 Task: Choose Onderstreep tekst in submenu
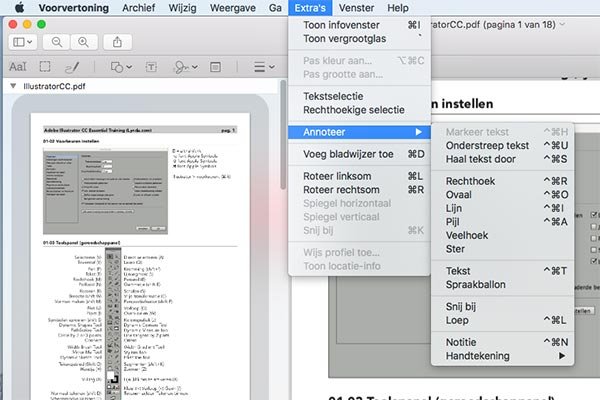point(502,145)
